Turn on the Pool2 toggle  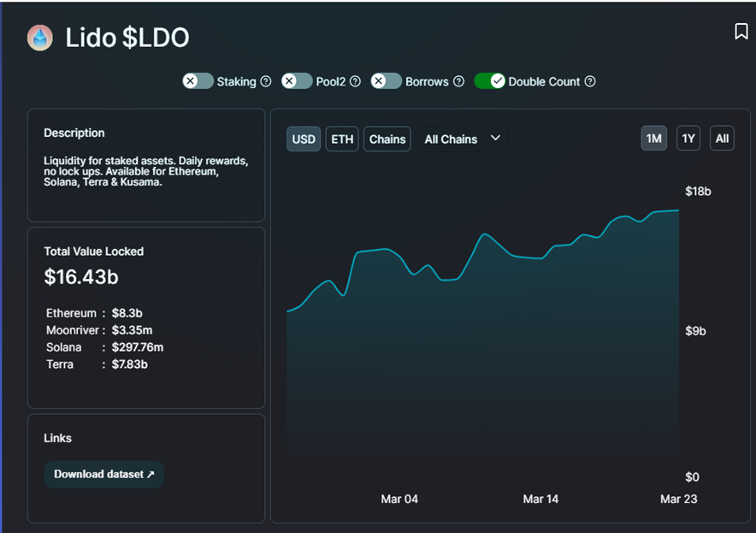pos(297,81)
